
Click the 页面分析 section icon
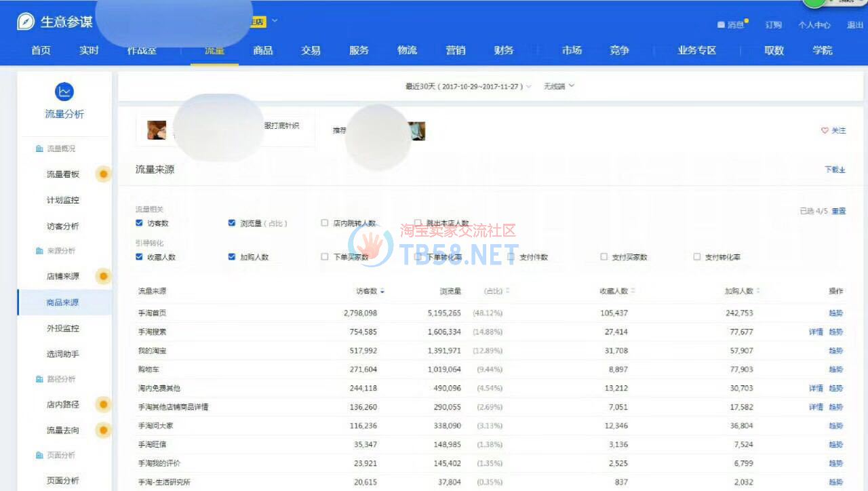[39, 455]
